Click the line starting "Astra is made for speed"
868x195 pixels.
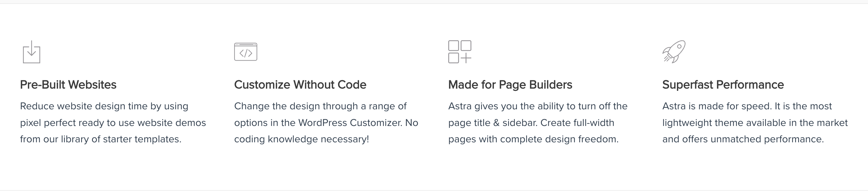(x=747, y=106)
